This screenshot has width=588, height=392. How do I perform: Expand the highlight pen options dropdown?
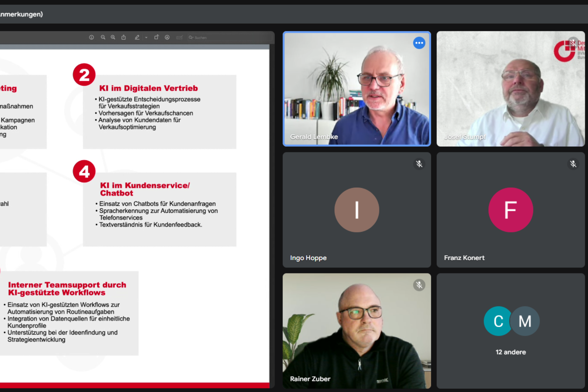(x=146, y=37)
